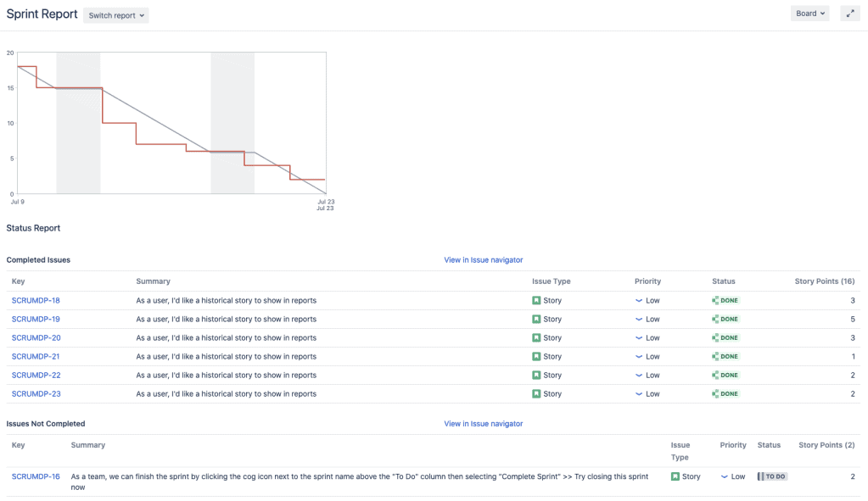Viewport: 868px width, 501px height.
Task: Open issue SCRUMDP-18 link
Action: 36,301
